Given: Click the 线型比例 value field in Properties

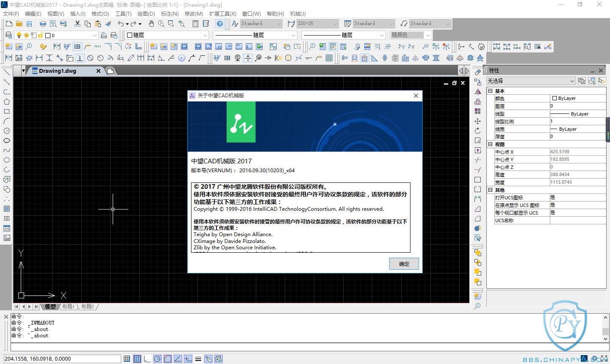Looking at the screenshot, I should [578, 121].
